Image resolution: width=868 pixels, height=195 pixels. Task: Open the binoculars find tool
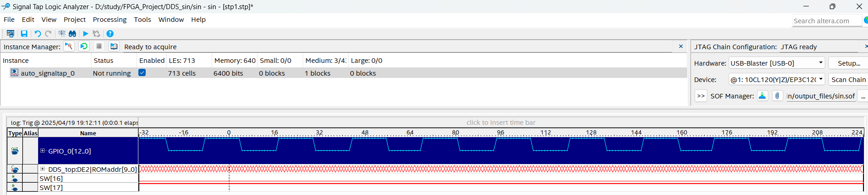pyautogui.click(x=72, y=34)
